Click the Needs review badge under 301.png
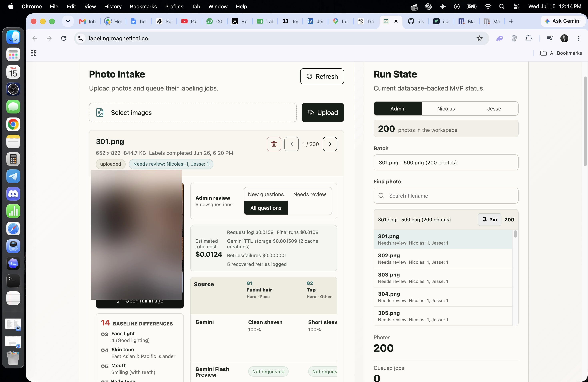Viewport: 588px width, 382px height. pyautogui.click(x=171, y=164)
